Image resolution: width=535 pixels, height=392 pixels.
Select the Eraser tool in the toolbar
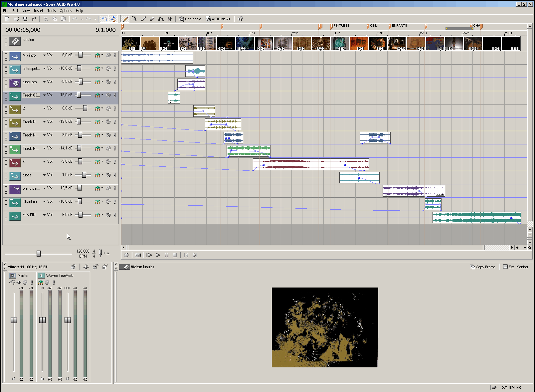[152, 19]
